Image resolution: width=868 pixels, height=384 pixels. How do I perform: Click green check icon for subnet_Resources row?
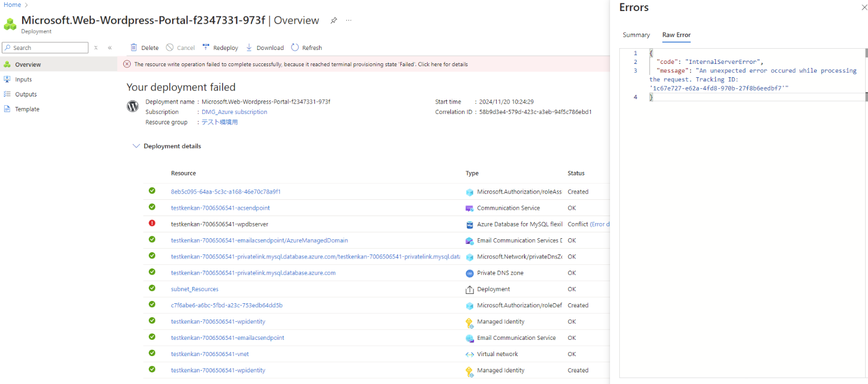click(152, 288)
